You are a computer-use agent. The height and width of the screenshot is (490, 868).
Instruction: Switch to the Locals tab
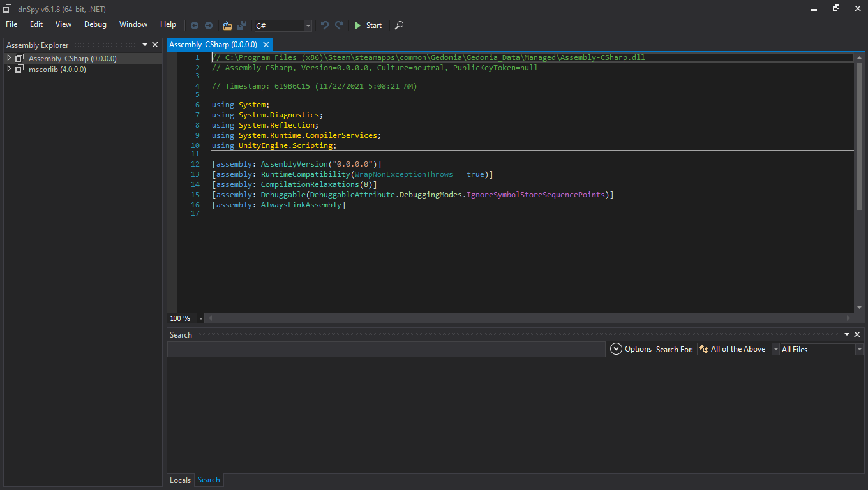click(x=180, y=480)
